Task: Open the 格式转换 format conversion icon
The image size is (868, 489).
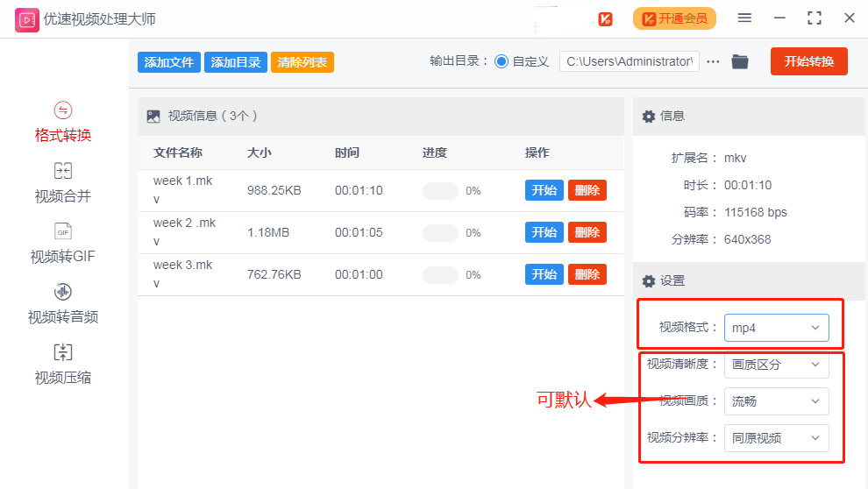Action: (63, 110)
